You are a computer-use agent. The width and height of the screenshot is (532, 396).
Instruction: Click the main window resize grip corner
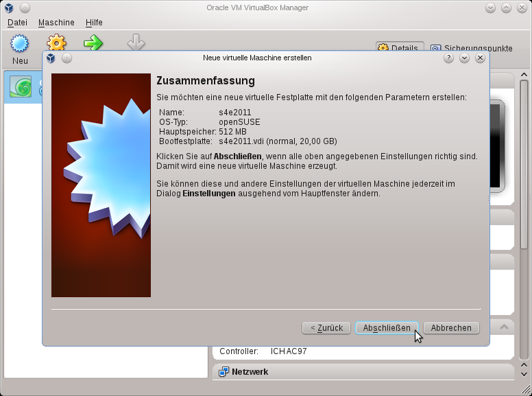coord(527,391)
